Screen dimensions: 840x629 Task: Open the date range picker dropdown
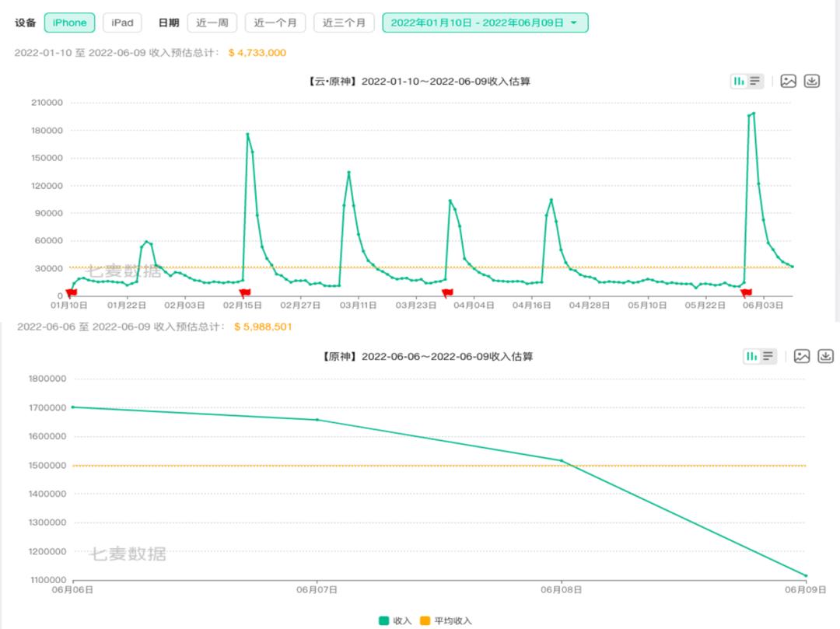point(485,23)
